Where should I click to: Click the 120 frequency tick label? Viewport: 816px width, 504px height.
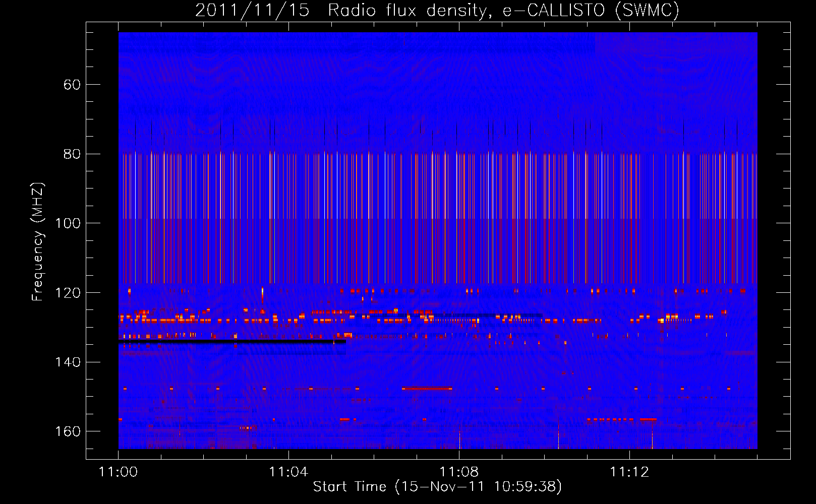point(68,293)
